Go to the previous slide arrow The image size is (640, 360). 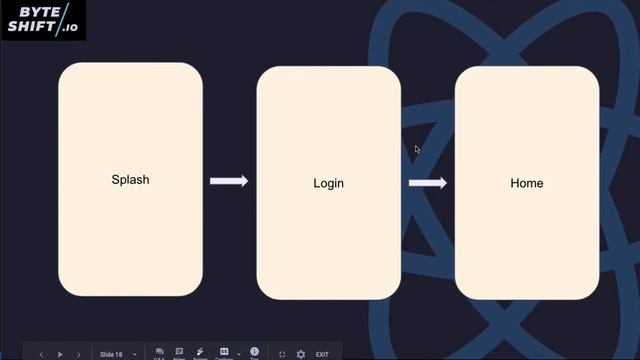pos(41,355)
